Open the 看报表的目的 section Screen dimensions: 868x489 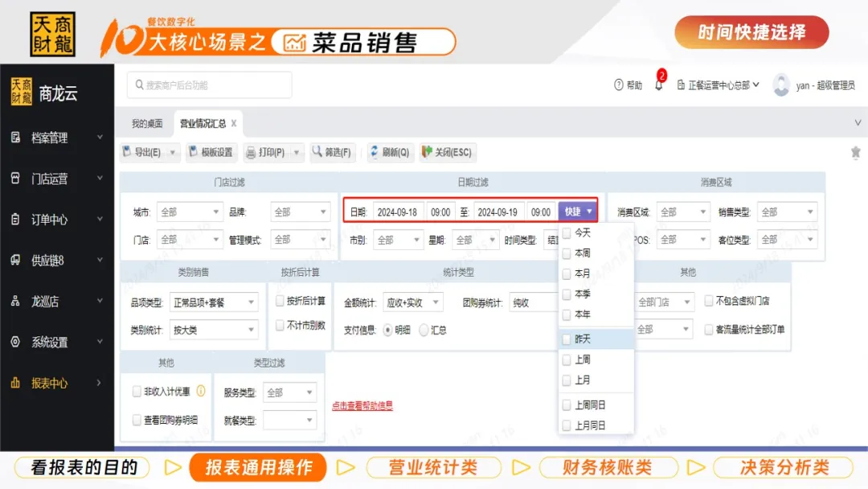click(x=83, y=467)
